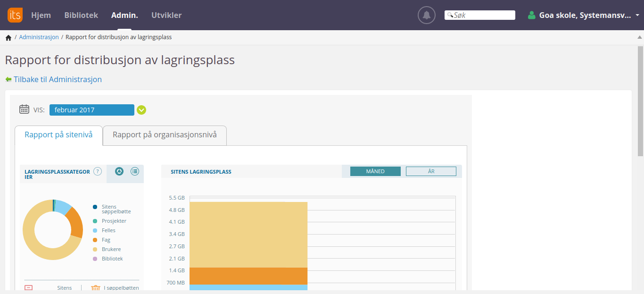Open help for Lagringsplasskategorier
This screenshot has width=644, height=294.
[x=98, y=171]
